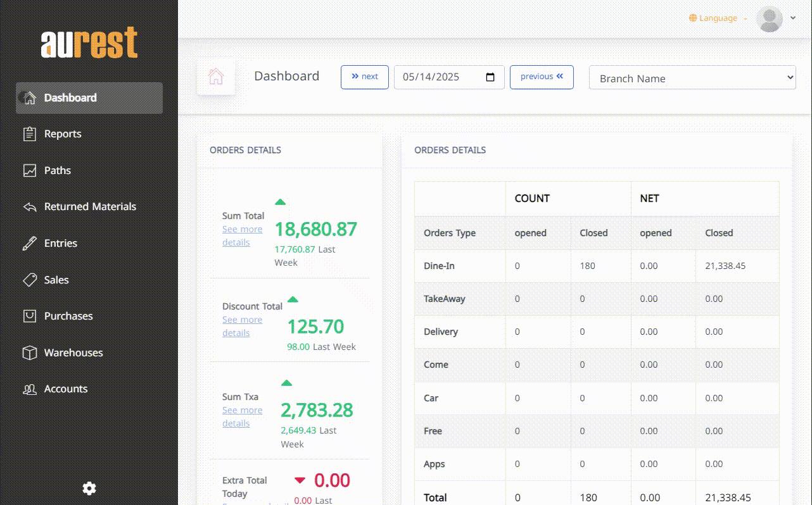The height and width of the screenshot is (505, 812).
Task: Open the calendar picker in date field
Action: click(x=490, y=77)
